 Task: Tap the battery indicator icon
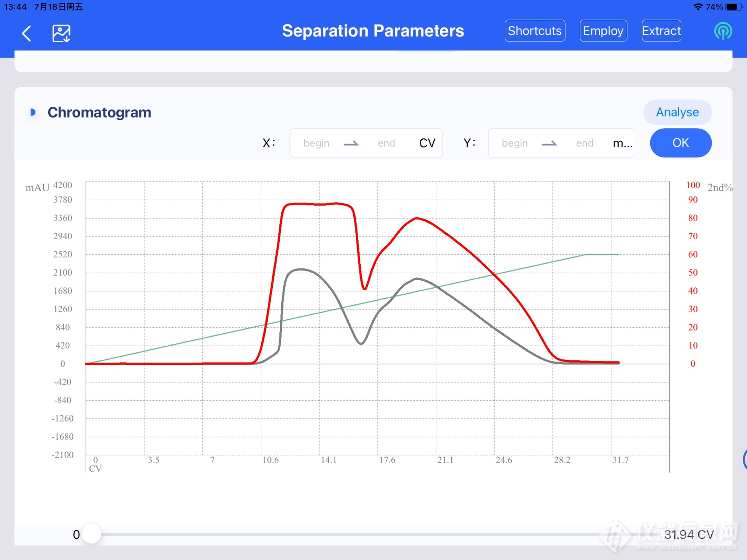coord(734,7)
